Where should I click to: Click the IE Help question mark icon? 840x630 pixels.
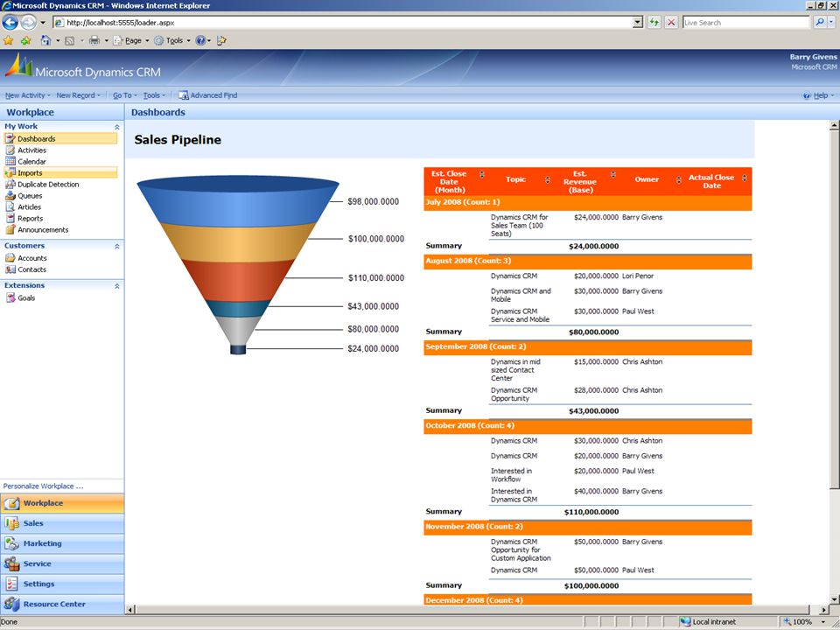coord(200,41)
